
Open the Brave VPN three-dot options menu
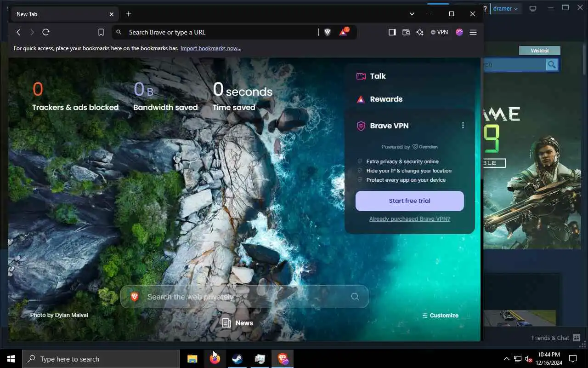463,125
